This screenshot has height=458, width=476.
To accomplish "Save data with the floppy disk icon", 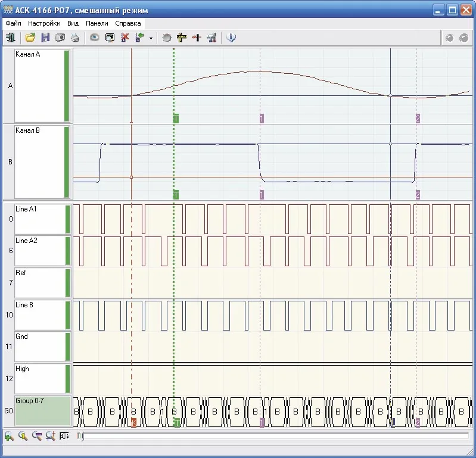I will pyautogui.click(x=45, y=38).
